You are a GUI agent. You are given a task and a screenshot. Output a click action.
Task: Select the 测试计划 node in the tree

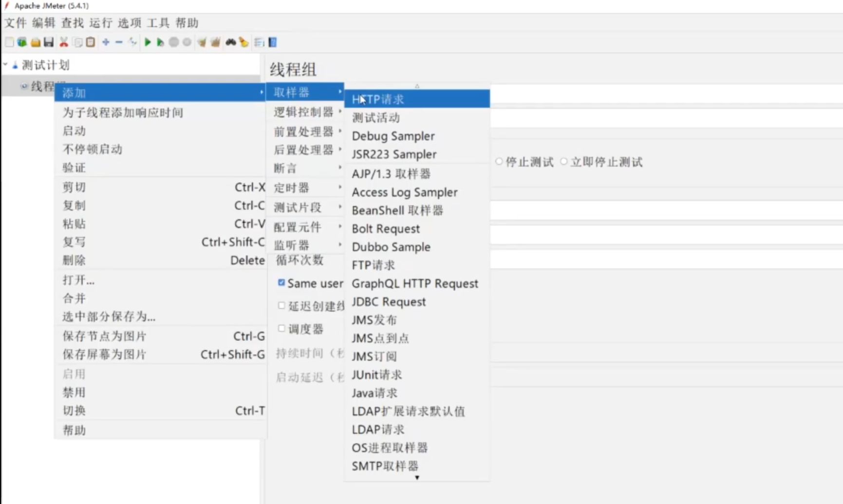46,65
